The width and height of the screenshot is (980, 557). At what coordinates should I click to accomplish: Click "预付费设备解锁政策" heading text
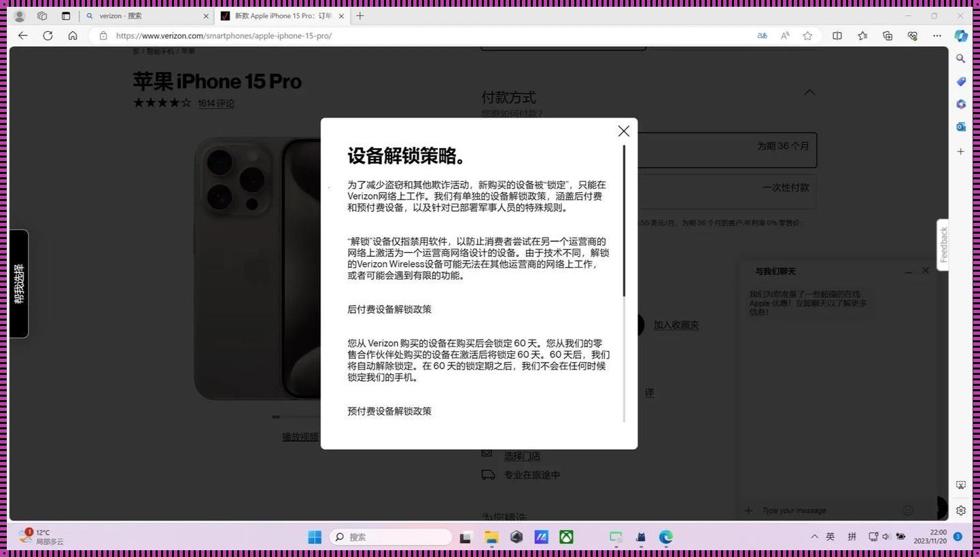coord(389,411)
